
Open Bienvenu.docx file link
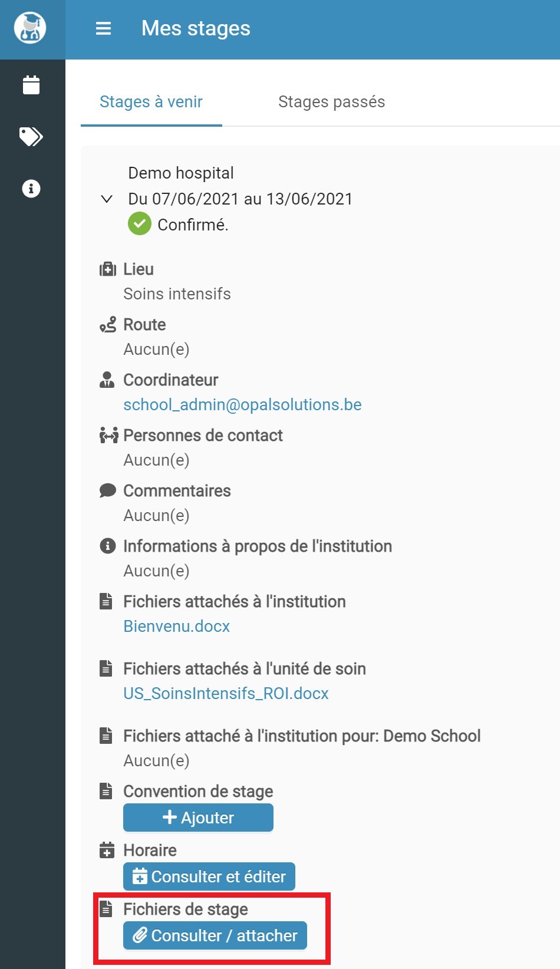[176, 626]
